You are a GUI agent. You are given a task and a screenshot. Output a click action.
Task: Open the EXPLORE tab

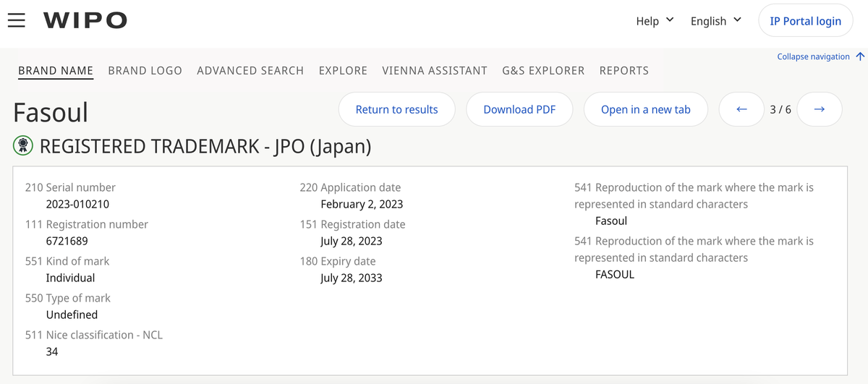point(343,71)
